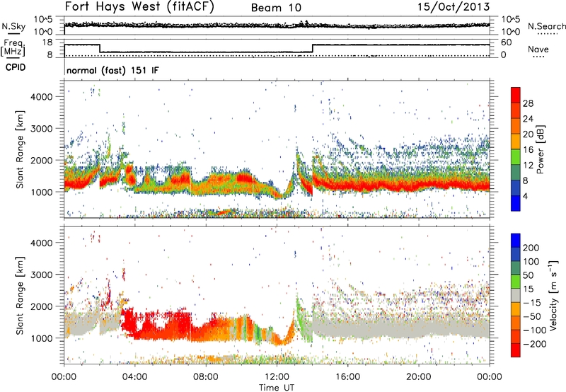Click the 'normal (fast) 151 IF' text

click(112, 70)
